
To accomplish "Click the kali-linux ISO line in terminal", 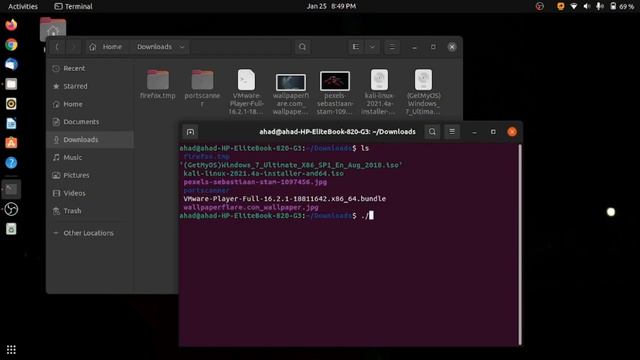I will pyautogui.click(x=263, y=173).
